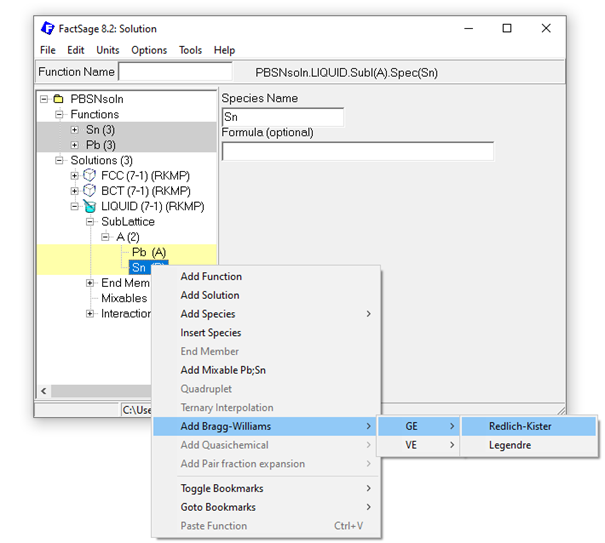Image resolution: width=605 pixels, height=543 pixels.
Task: Collapse the PBSNsoln root node
Action: click(x=44, y=99)
